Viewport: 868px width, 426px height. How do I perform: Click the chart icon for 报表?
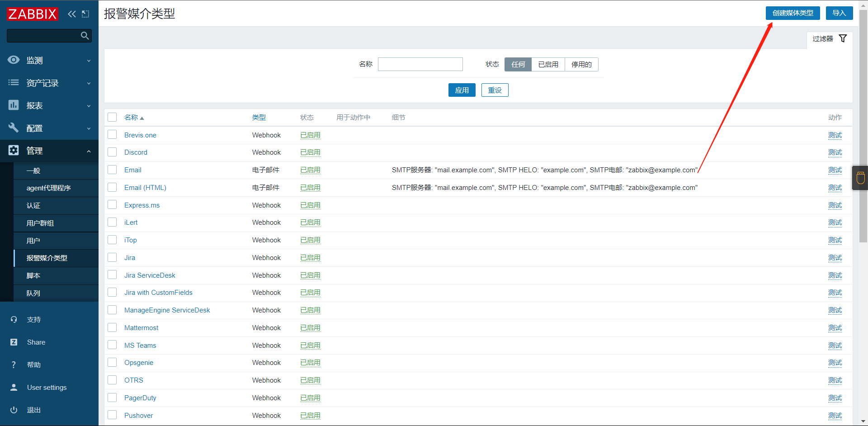click(14, 105)
